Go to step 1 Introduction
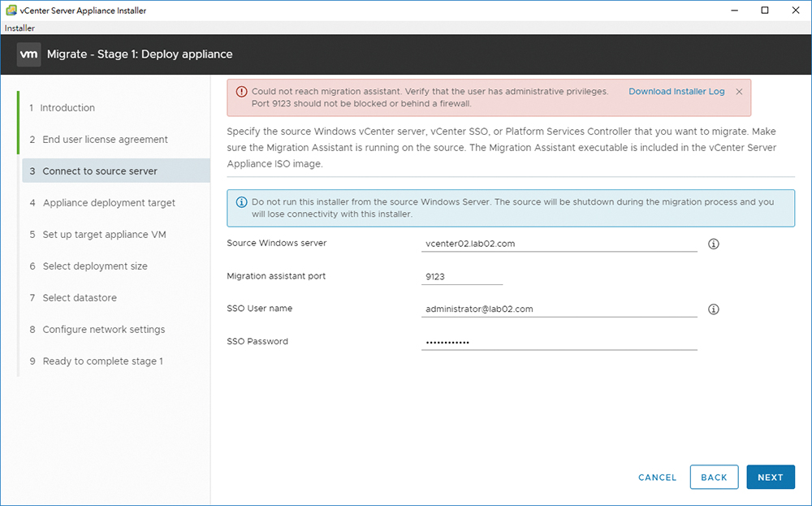 [x=63, y=108]
